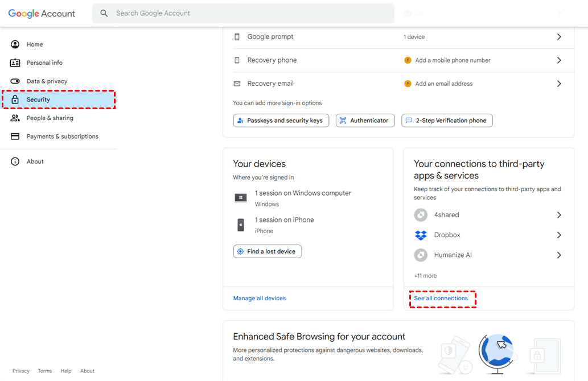588x381 pixels.
Task: Click the search magnifier icon
Action: coord(104,13)
